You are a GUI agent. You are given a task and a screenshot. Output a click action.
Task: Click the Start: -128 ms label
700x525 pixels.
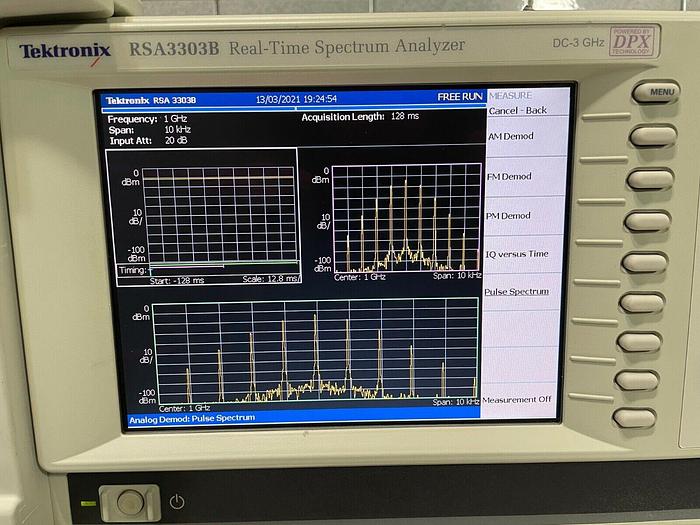point(177,281)
